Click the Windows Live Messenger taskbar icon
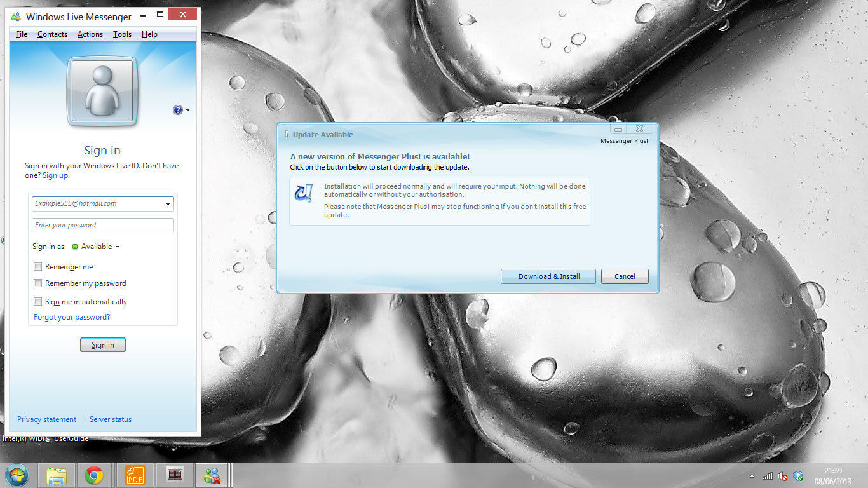The width and height of the screenshot is (868, 488). pyautogui.click(x=211, y=475)
